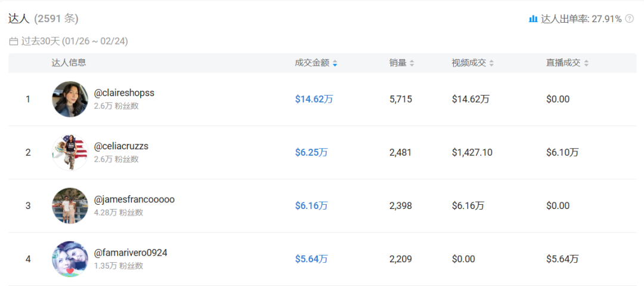Click the @famarivero0924 username link

(131, 253)
